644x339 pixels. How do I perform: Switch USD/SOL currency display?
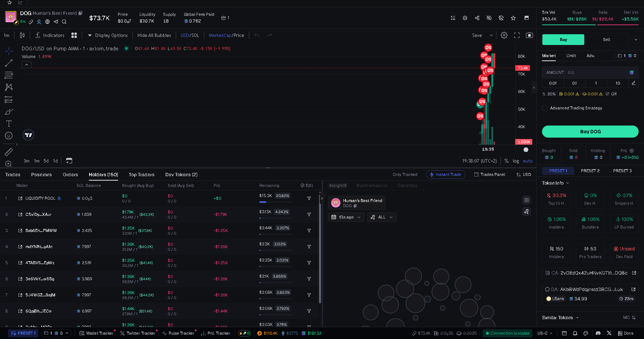coord(191,35)
